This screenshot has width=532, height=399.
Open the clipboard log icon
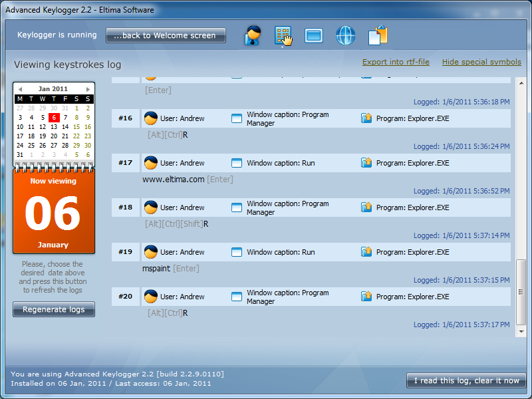(x=378, y=35)
